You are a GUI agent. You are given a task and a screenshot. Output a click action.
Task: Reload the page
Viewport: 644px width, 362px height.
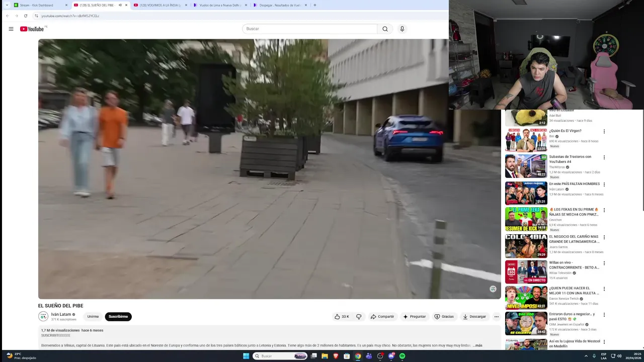coord(26,16)
